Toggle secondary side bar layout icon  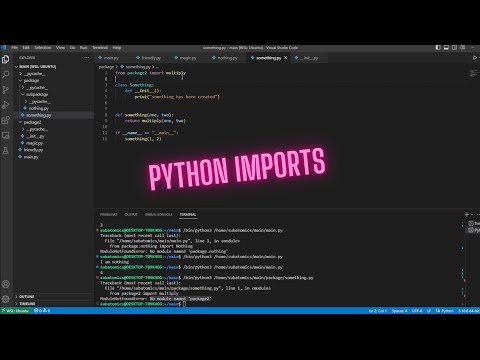pos(454,48)
